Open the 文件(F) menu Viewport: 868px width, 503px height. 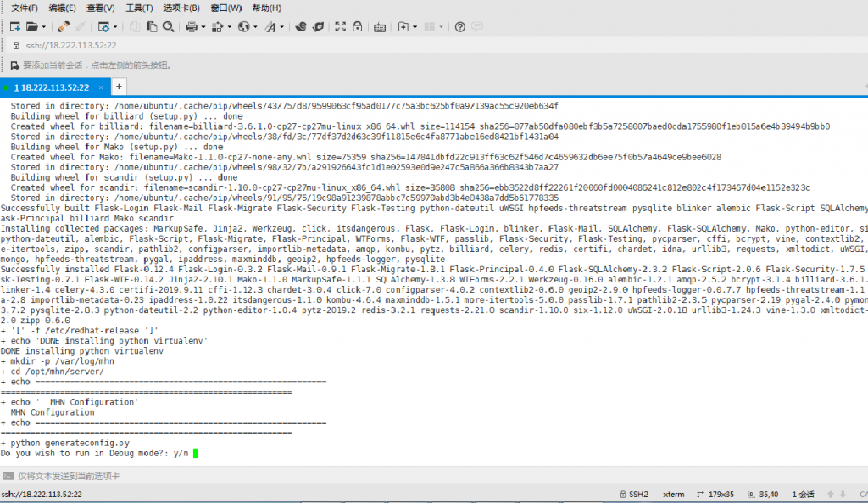pos(25,8)
